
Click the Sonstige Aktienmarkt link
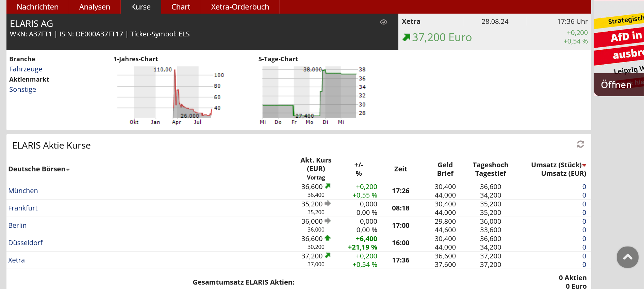tap(22, 89)
